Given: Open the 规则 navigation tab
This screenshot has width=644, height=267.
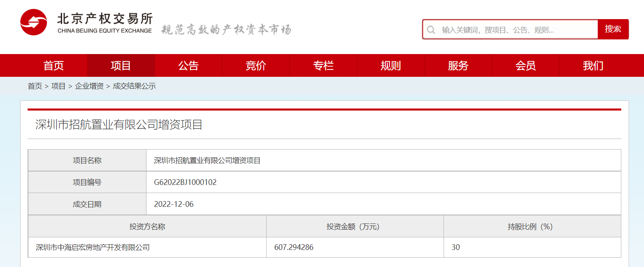Looking at the screenshot, I should pos(390,65).
